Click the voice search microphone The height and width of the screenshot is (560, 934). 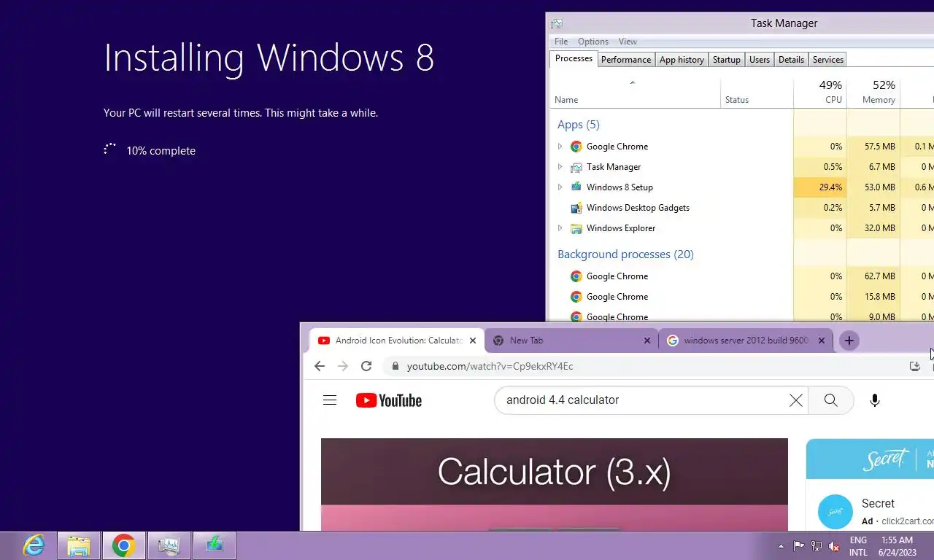[875, 400]
